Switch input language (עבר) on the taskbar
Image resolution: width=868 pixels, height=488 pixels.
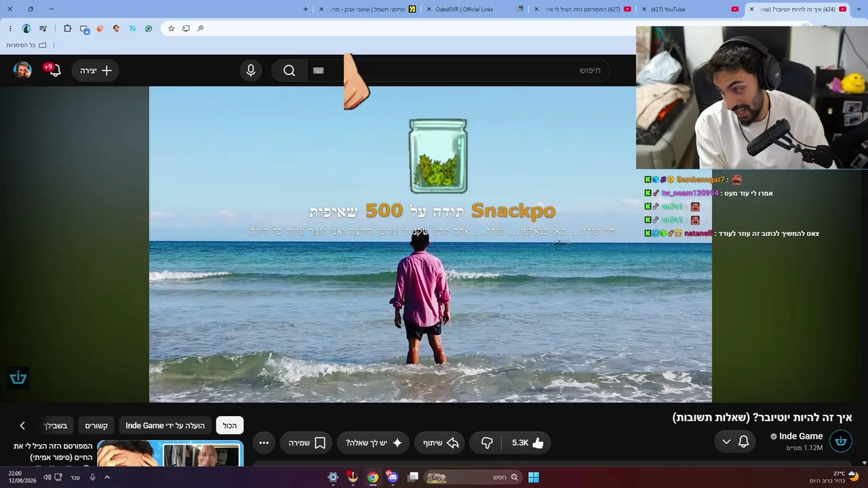(x=75, y=477)
